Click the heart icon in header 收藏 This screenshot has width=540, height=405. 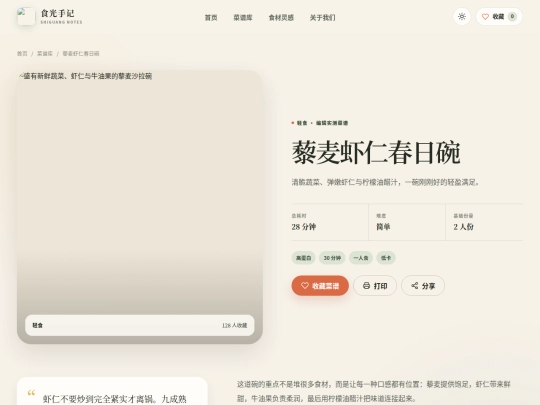click(485, 17)
